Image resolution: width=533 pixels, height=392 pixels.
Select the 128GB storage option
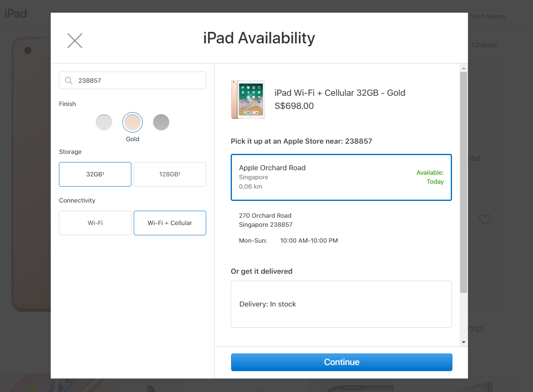point(169,174)
